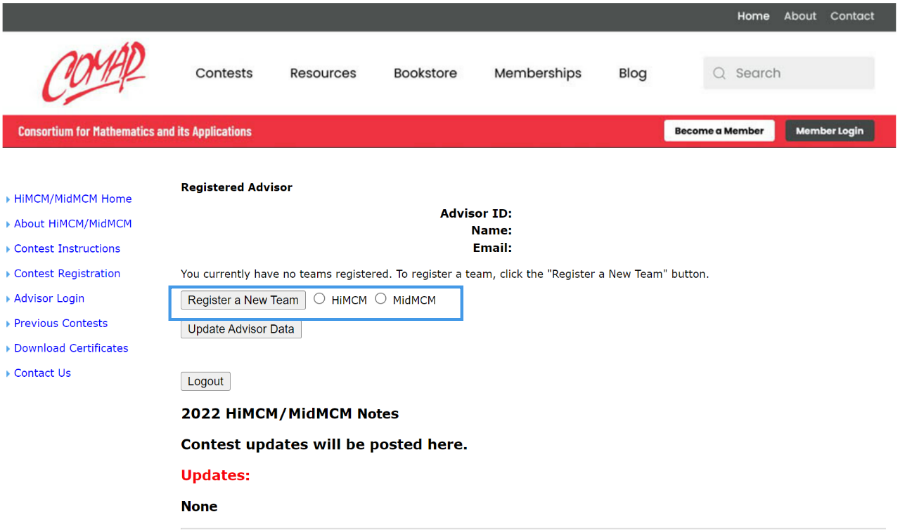Type in the Search field
Viewport: 900px width, 532px height.
coord(798,73)
